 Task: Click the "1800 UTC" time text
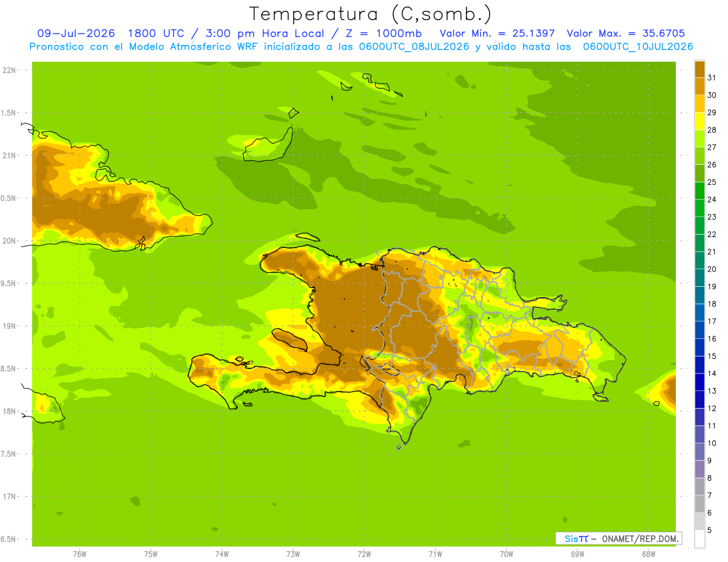(x=157, y=33)
